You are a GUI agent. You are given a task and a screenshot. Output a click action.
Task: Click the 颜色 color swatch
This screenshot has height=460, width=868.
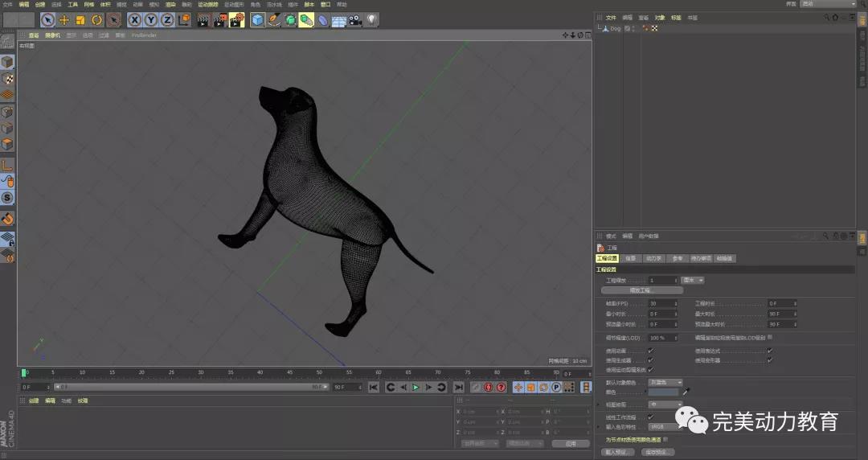click(x=664, y=391)
